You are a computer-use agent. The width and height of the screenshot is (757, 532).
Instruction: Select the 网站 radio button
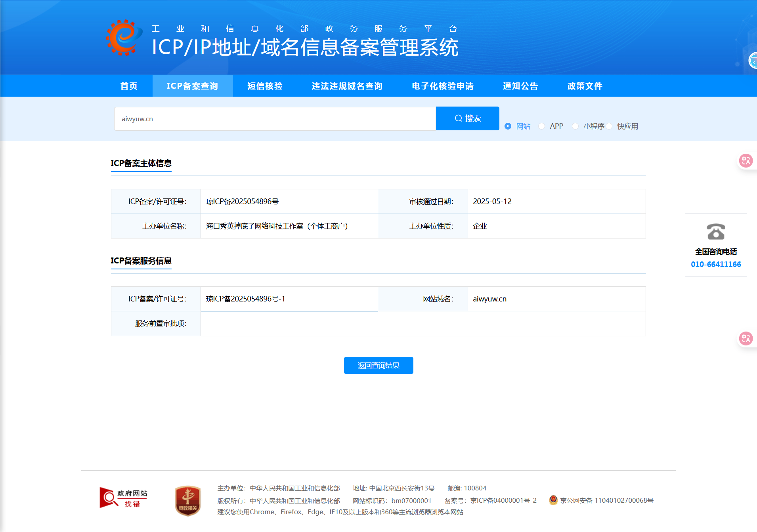click(x=508, y=126)
